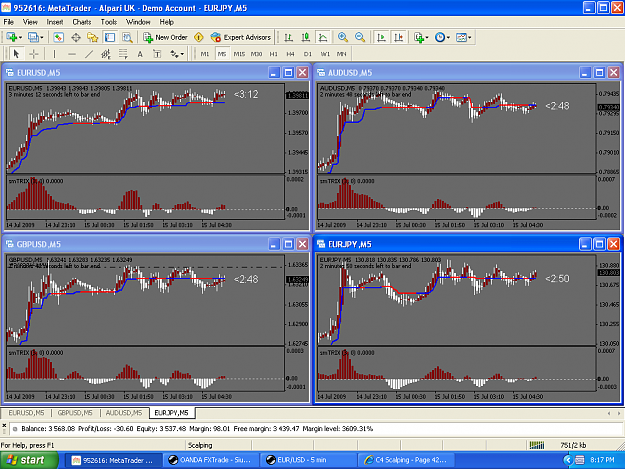625x469 pixels.
Task: Select the Text tool (A)
Action: [x=140, y=54]
